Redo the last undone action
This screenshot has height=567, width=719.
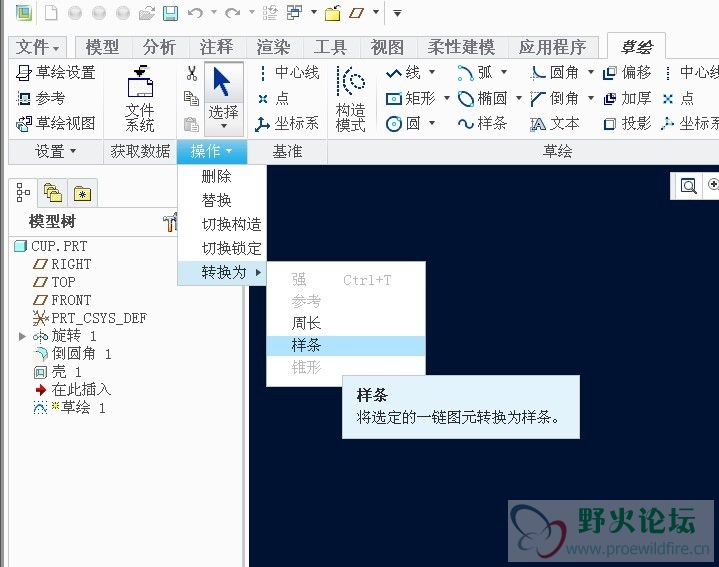(x=232, y=13)
